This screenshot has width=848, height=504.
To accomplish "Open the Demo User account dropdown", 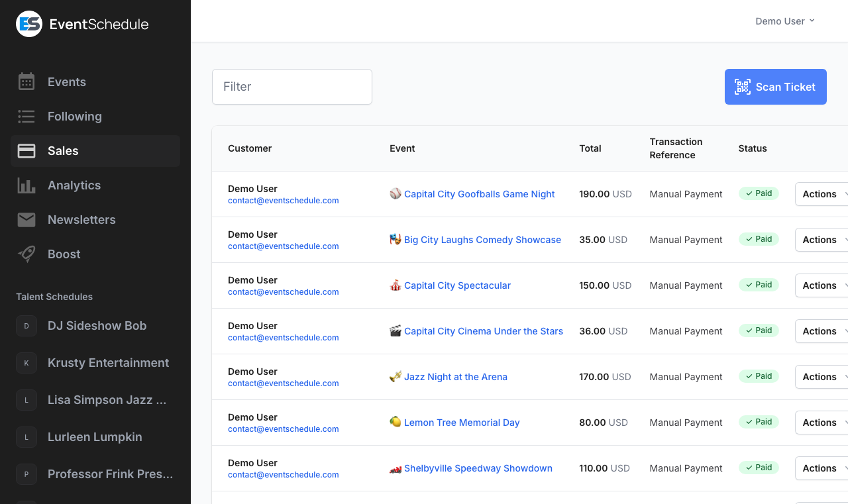I will click(x=785, y=21).
